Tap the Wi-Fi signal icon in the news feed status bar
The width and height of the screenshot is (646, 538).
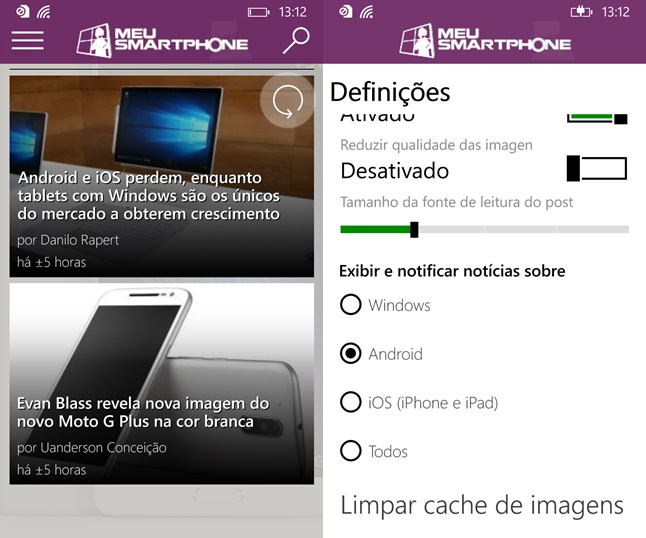pyautogui.click(x=43, y=12)
